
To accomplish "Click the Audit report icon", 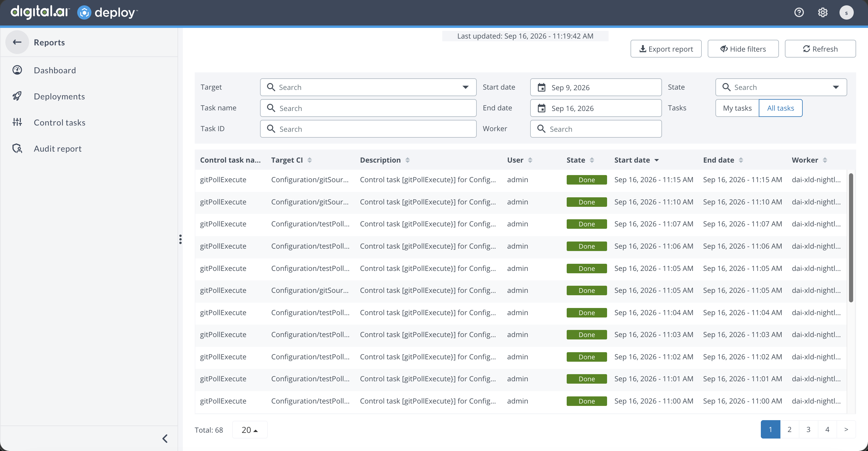I will (17, 149).
